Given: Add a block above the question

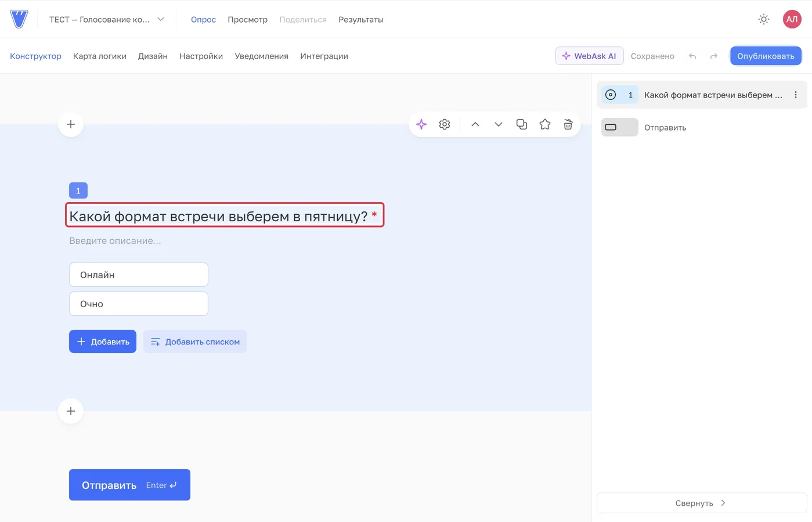Looking at the screenshot, I should 71,124.
